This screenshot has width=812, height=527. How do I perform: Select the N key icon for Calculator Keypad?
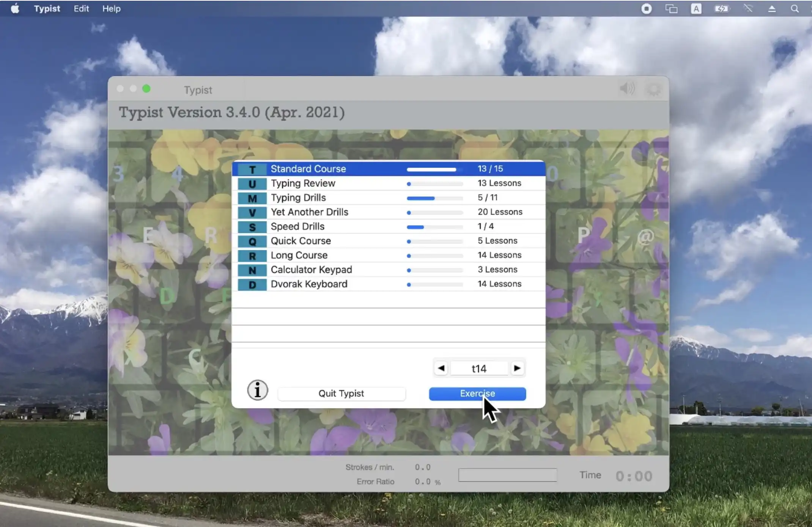point(252,270)
